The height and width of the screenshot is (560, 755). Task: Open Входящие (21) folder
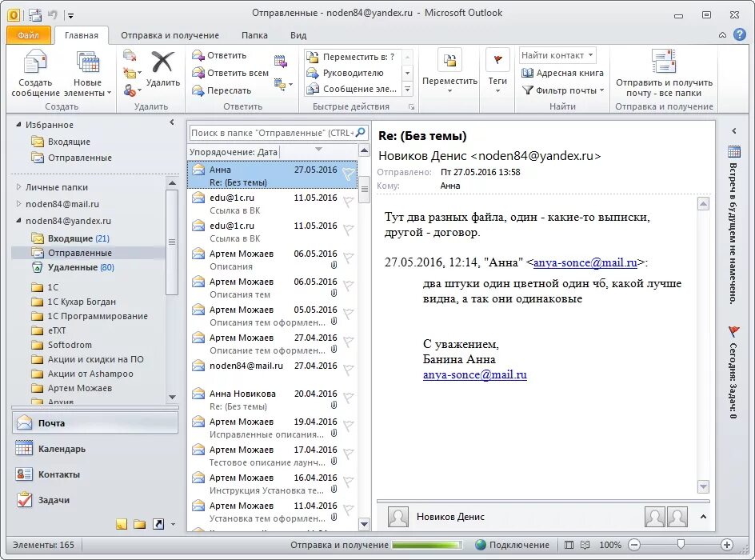coord(78,238)
